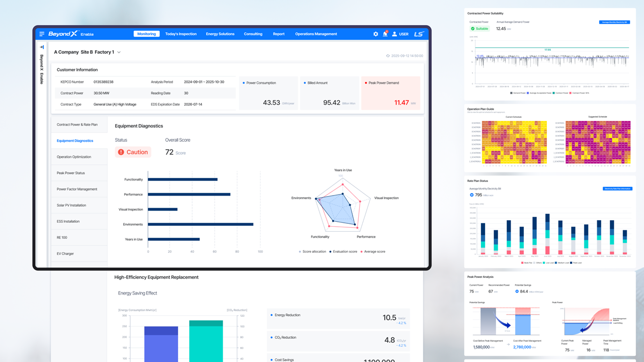Click the Electricity Rate Plan Information button
The image size is (644, 362).
[x=617, y=189]
